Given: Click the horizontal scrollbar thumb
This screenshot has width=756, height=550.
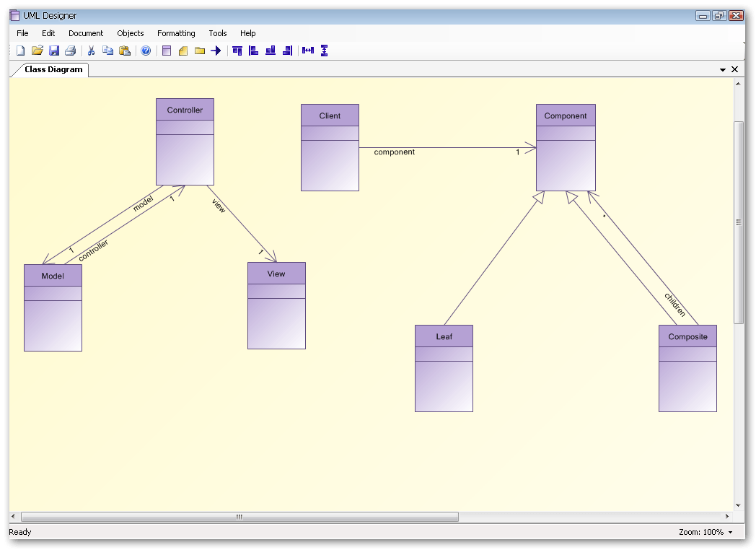Looking at the screenshot, I should click(x=239, y=517).
